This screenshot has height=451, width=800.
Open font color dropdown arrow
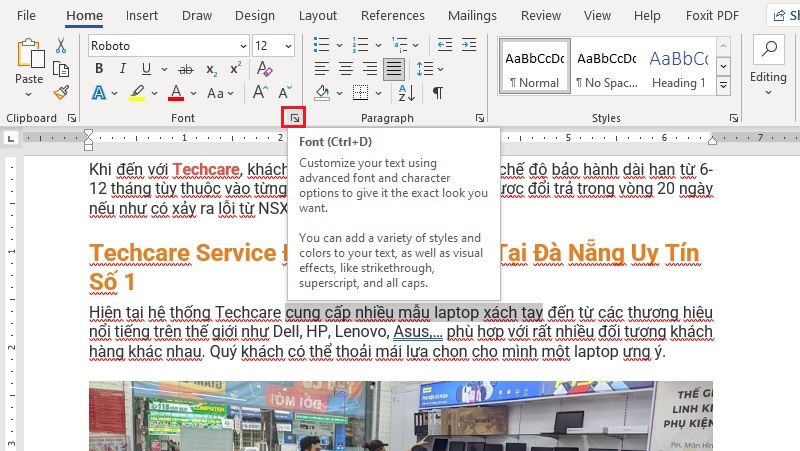point(193,93)
